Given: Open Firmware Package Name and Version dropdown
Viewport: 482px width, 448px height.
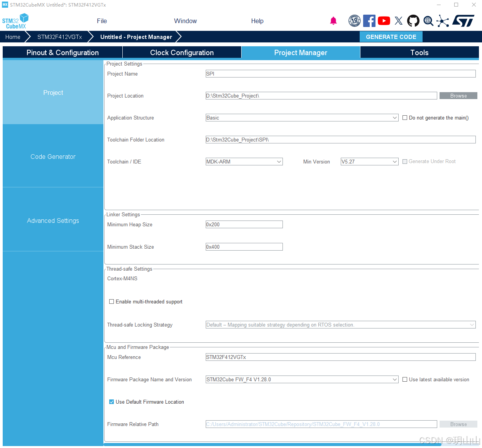Looking at the screenshot, I should (302, 379).
